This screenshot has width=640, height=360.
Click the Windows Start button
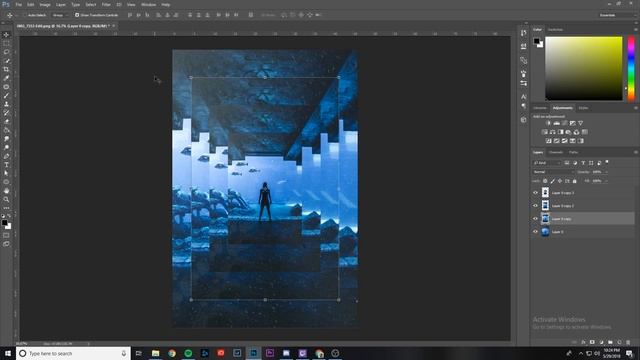pyautogui.click(x=8, y=353)
